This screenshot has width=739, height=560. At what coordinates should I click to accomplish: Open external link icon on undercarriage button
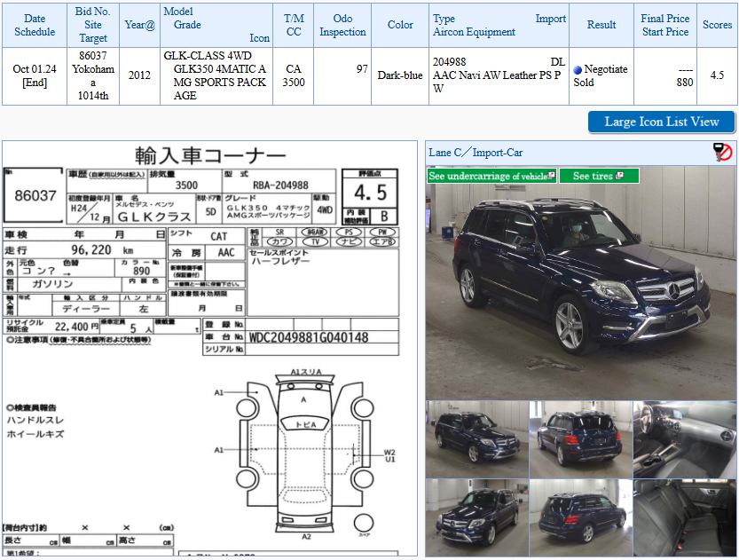point(552,176)
